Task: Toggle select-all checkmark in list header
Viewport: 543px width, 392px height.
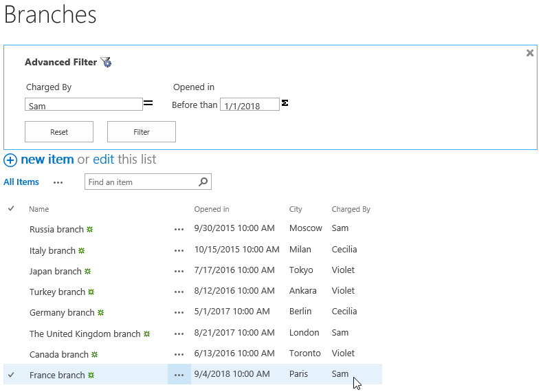Action: tap(11, 208)
